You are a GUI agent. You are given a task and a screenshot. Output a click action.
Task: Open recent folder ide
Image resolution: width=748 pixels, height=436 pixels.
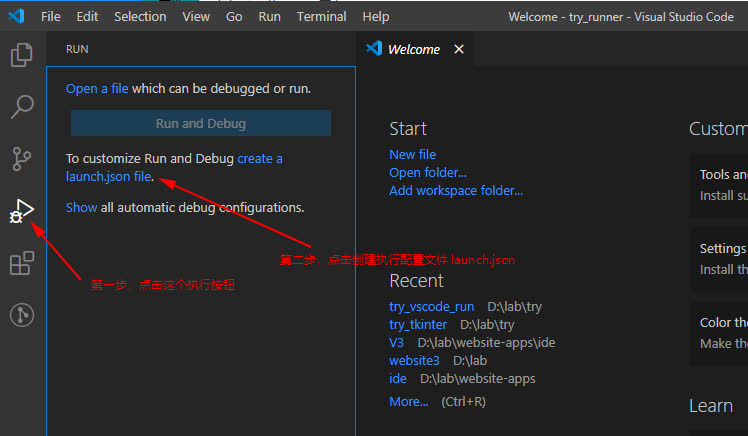coord(398,379)
